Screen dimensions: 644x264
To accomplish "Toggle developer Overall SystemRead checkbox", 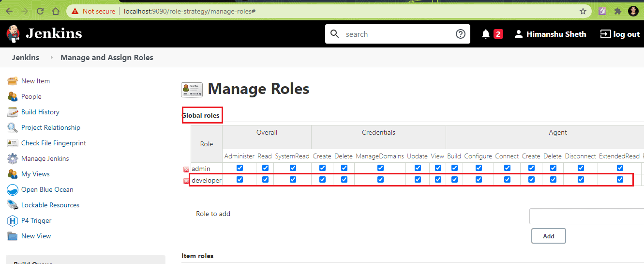I will coord(293,179).
